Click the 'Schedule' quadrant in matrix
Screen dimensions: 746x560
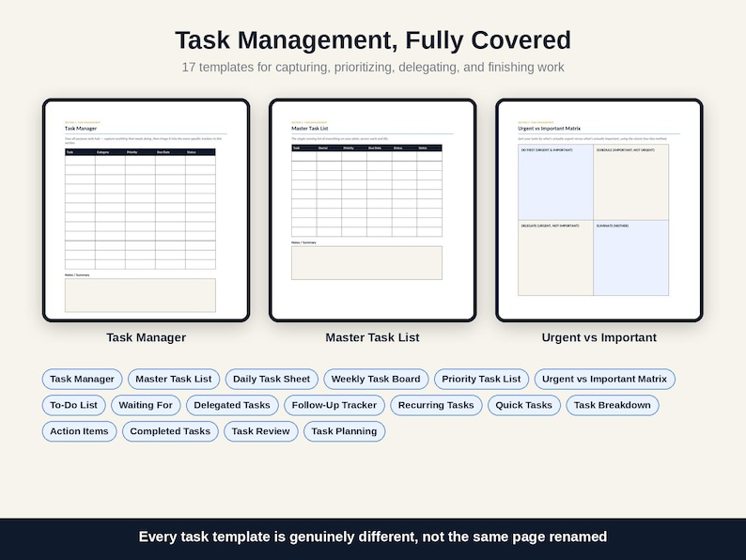tap(630, 182)
